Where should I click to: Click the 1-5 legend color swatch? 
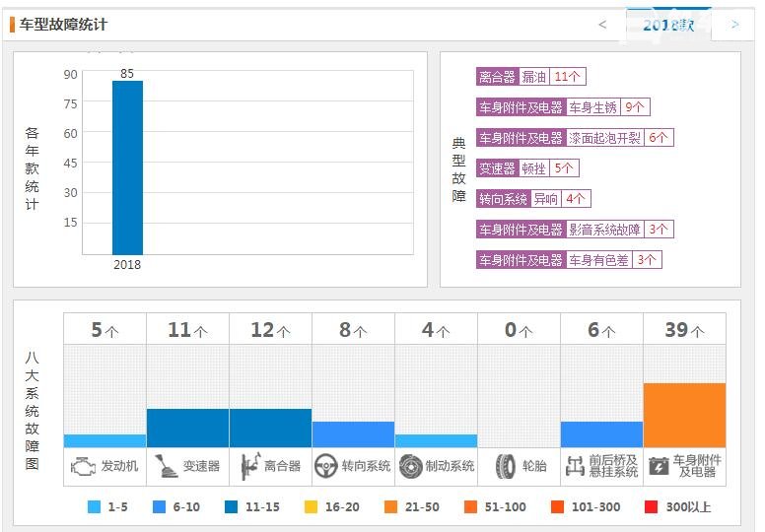coord(94,506)
